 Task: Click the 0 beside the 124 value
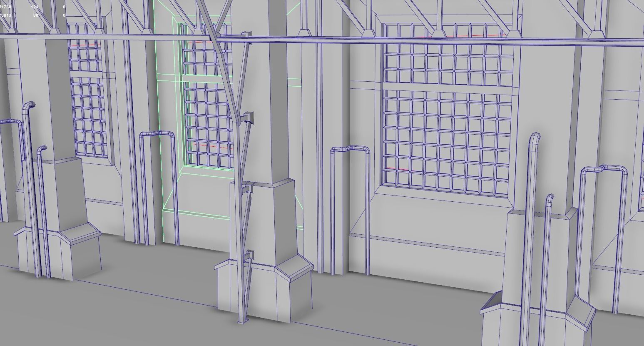(x=64, y=7)
